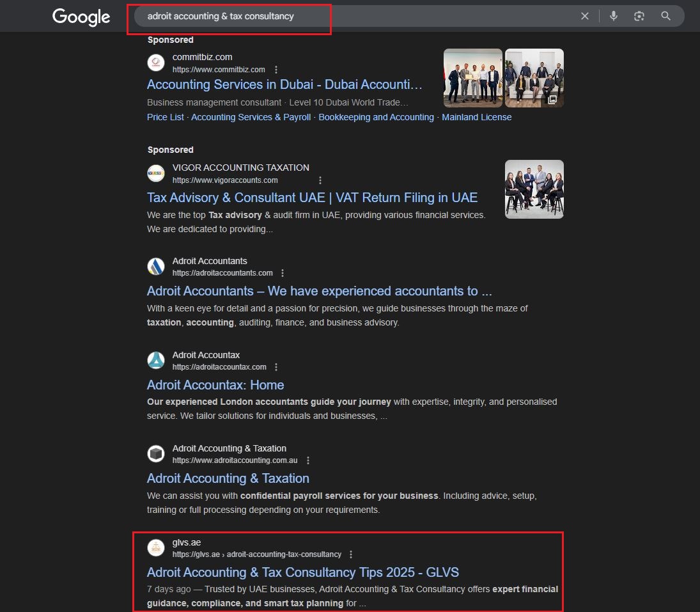
Task: Open the Price List sitelink
Action: click(165, 117)
